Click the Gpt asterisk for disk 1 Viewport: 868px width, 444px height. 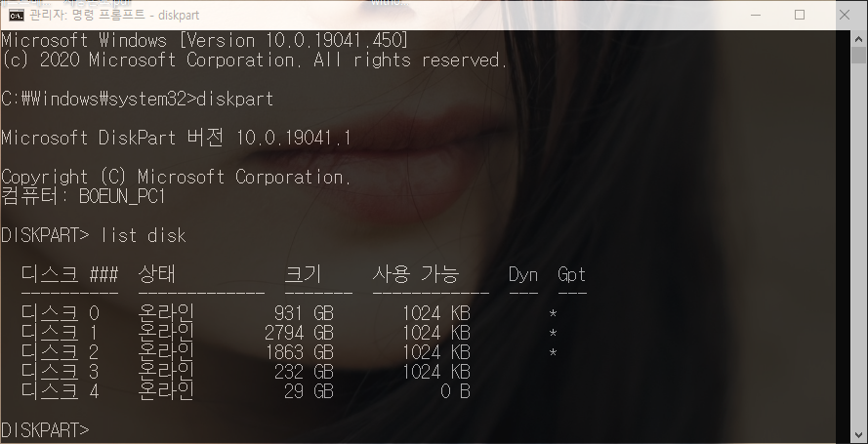[553, 334]
